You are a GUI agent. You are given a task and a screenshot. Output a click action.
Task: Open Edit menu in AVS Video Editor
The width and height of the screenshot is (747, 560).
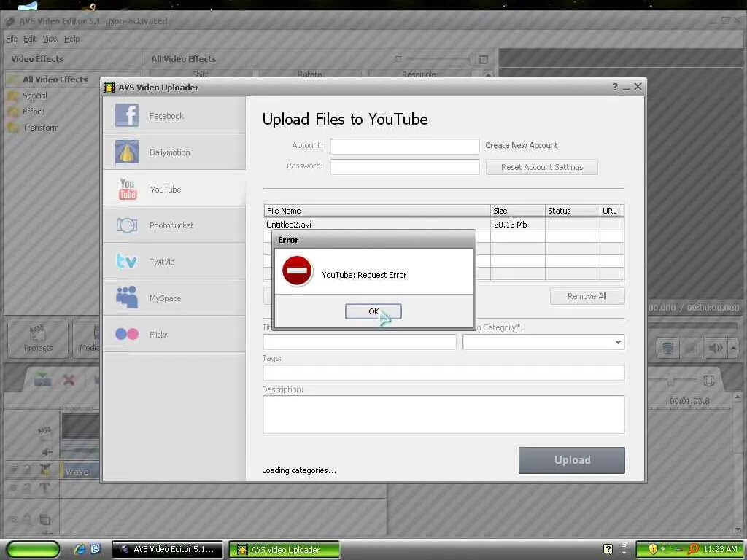(30, 39)
